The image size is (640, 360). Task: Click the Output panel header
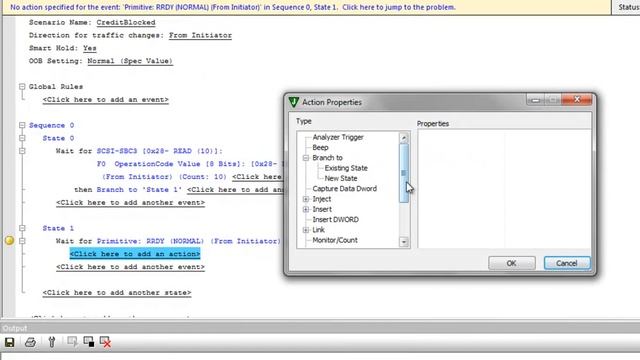coord(320,328)
